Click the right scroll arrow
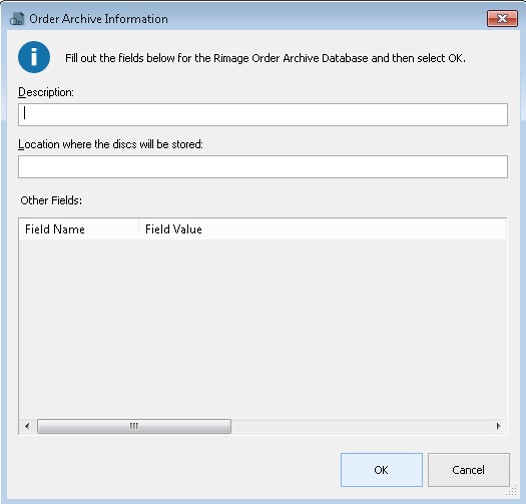Image resolution: width=526 pixels, height=504 pixels. (x=498, y=426)
